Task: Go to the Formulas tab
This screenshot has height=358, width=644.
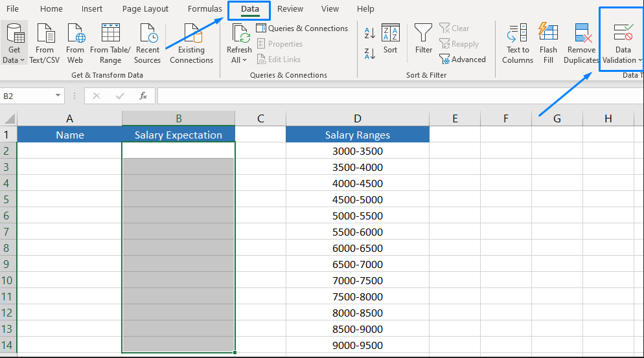Action: click(x=205, y=8)
